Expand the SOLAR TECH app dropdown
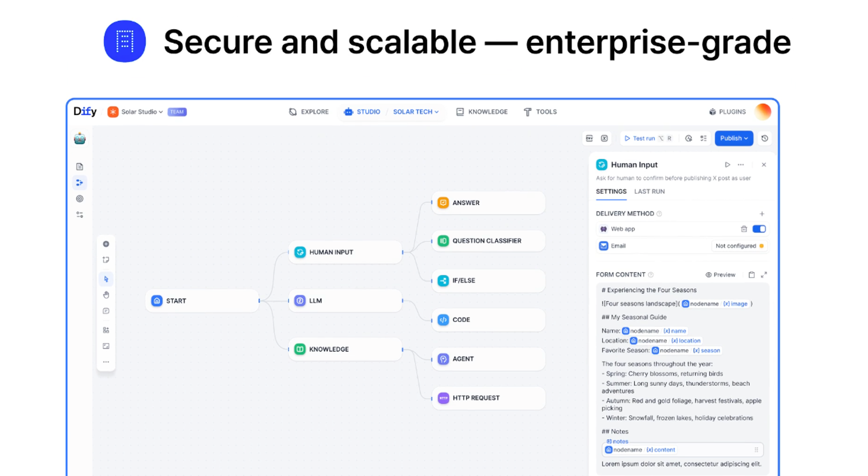Viewport: 868px width, 476px height. click(x=416, y=112)
